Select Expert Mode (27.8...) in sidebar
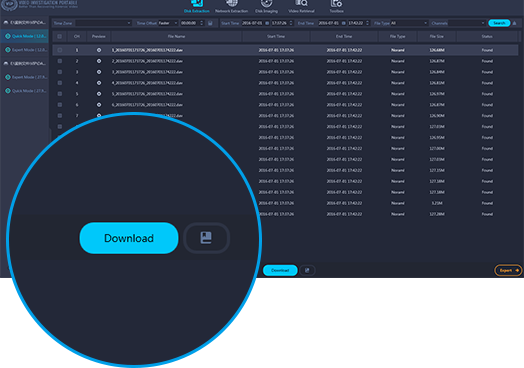The width and height of the screenshot is (524, 368). [x=25, y=77]
